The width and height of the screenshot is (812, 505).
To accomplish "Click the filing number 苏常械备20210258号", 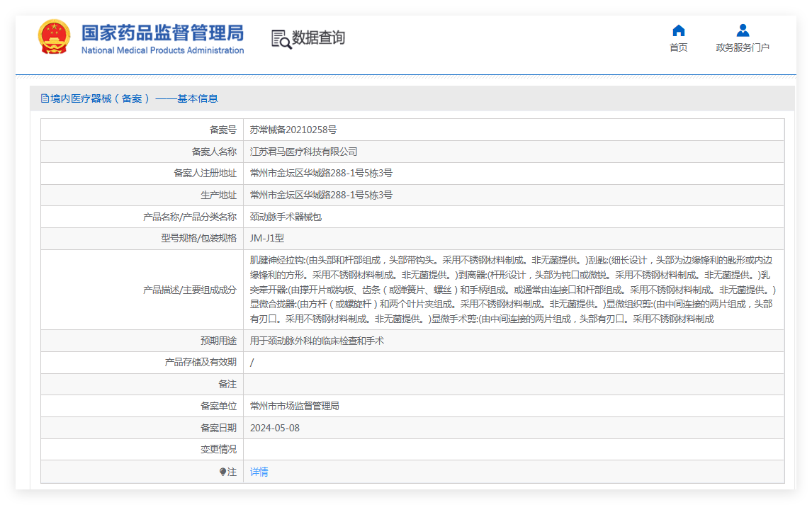I will point(293,130).
